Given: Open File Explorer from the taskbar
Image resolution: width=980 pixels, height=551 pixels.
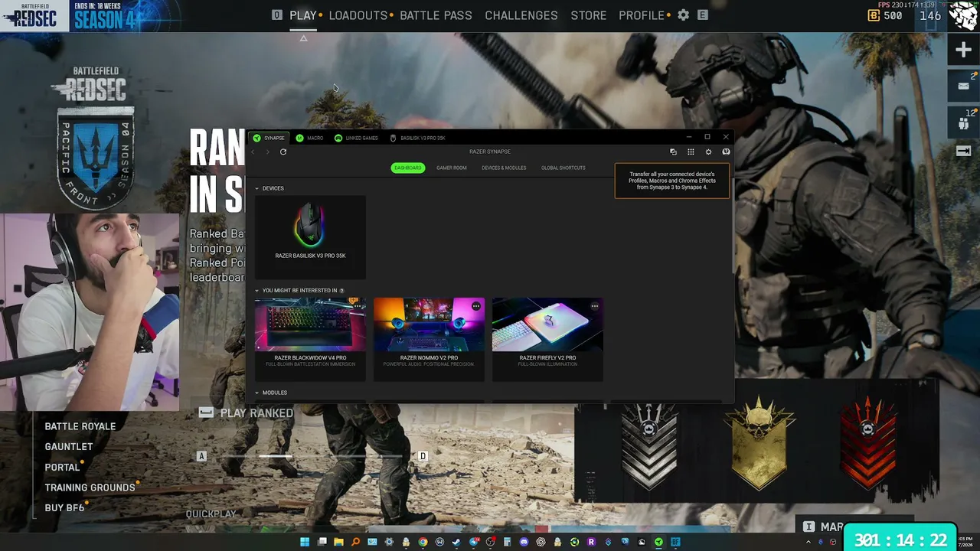Looking at the screenshot, I should click(x=338, y=542).
